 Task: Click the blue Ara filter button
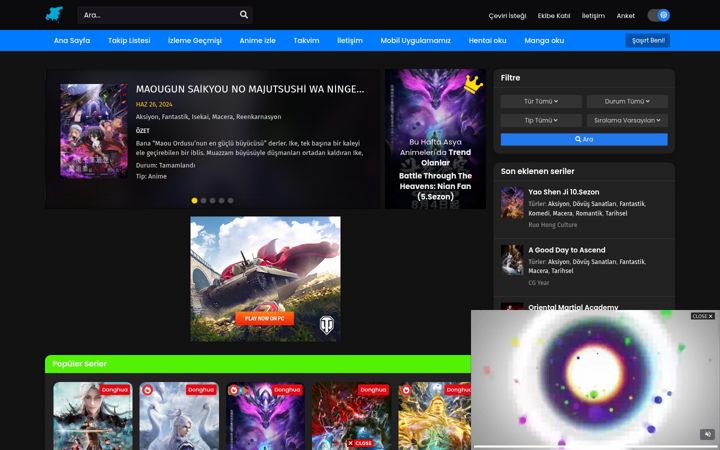coord(584,139)
